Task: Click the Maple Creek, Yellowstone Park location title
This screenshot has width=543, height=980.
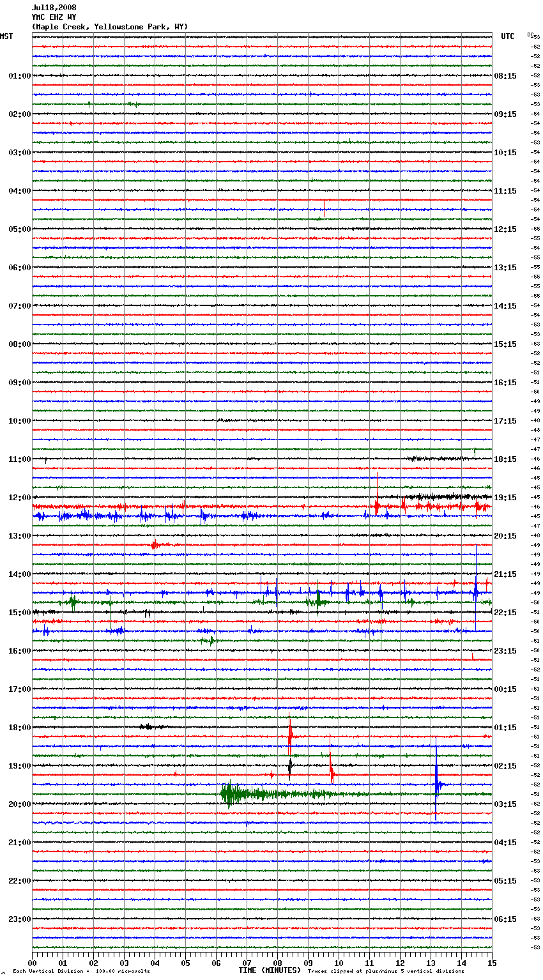Action: point(110,27)
